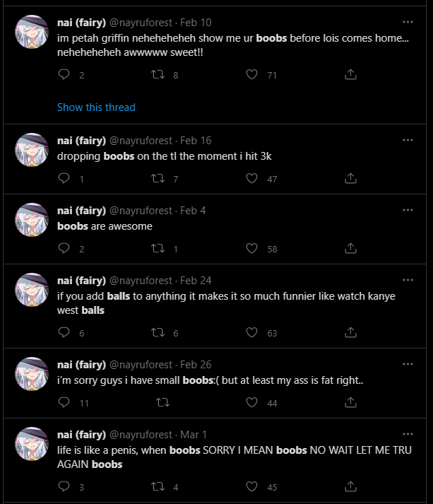433x504 pixels.
Task: Reply to the Feb 24 kanye west tweet
Action: [64, 333]
